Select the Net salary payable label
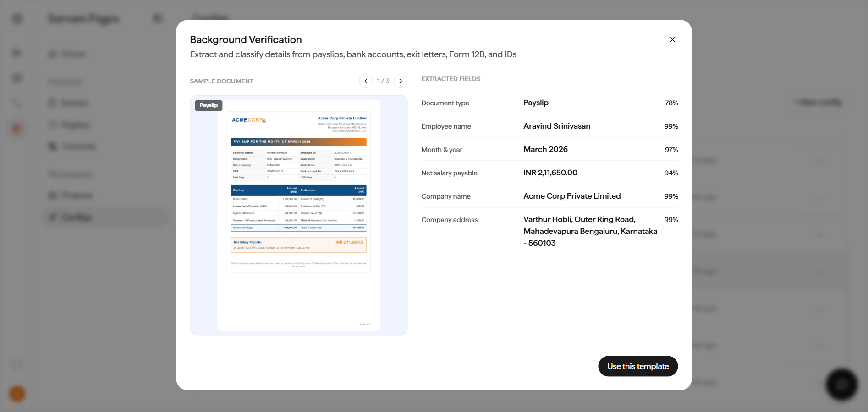Screen dimensions: 868x412 tap(449, 173)
